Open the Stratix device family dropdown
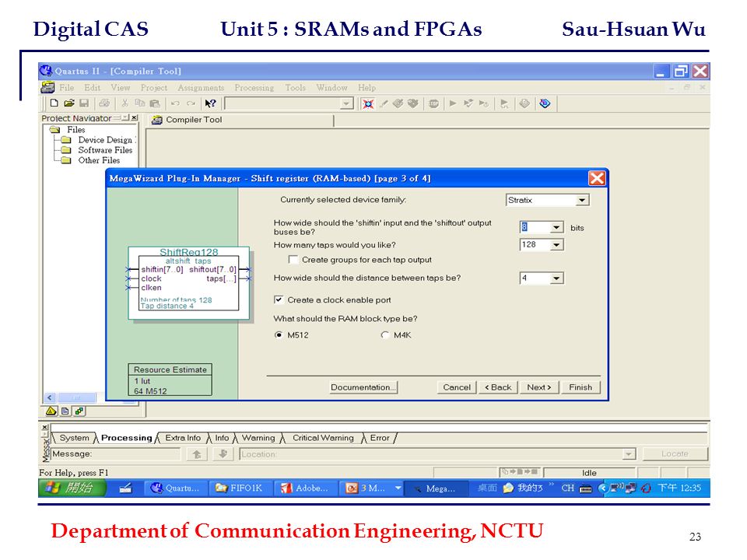747x560 pixels. 582,200
